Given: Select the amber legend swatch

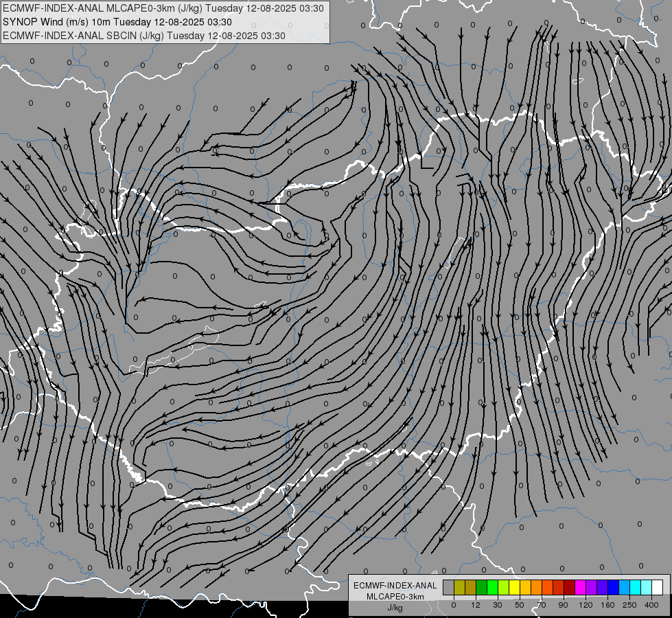Looking at the screenshot, I should 525,587.
